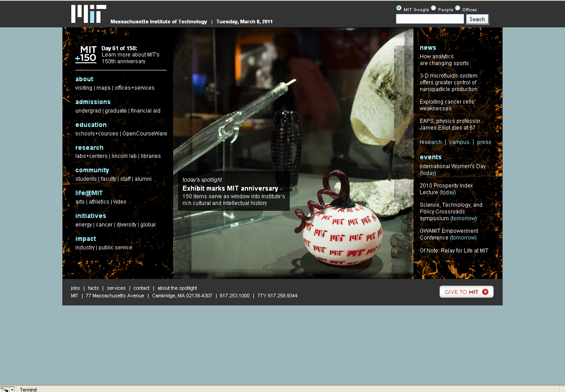Open the video link
The width and height of the screenshot is (565, 392).
point(120,202)
